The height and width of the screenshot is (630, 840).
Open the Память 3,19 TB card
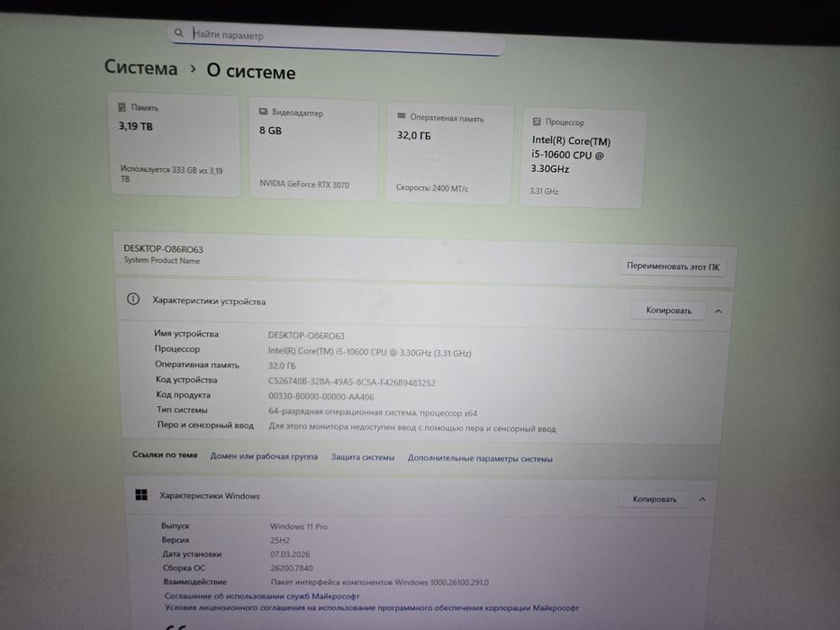tap(175, 145)
